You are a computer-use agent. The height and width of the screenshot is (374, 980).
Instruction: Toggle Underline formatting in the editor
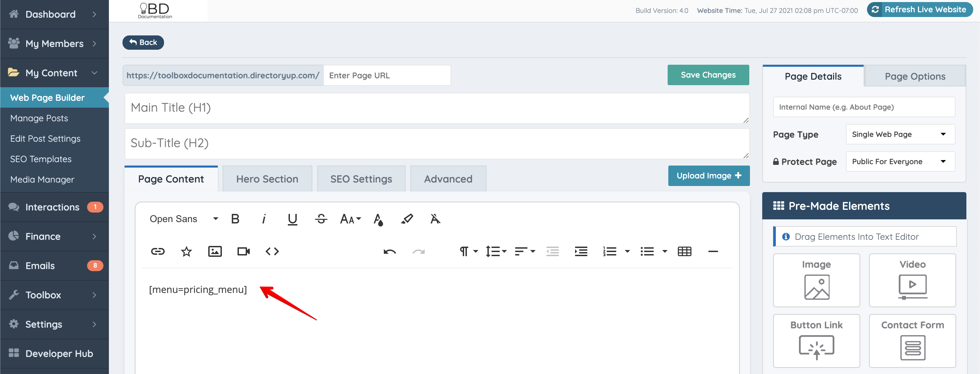(x=292, y=219)
